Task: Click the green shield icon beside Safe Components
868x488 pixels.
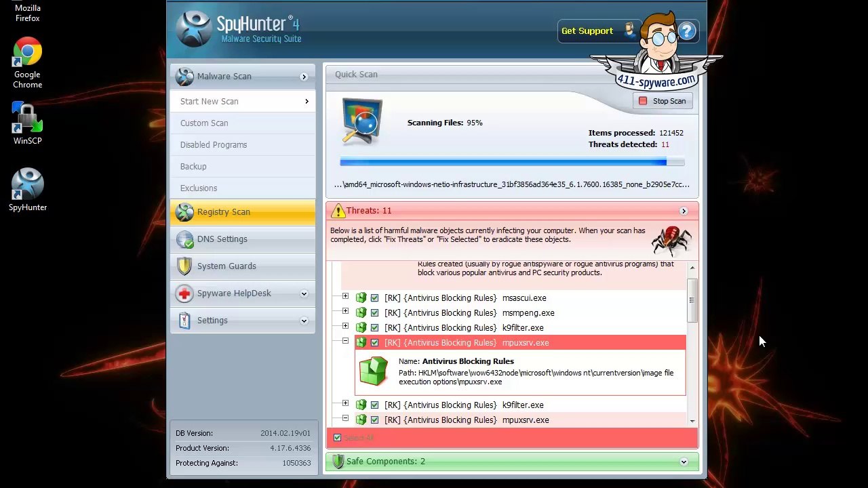Action: pyautogui.click(x=338, y=462)
